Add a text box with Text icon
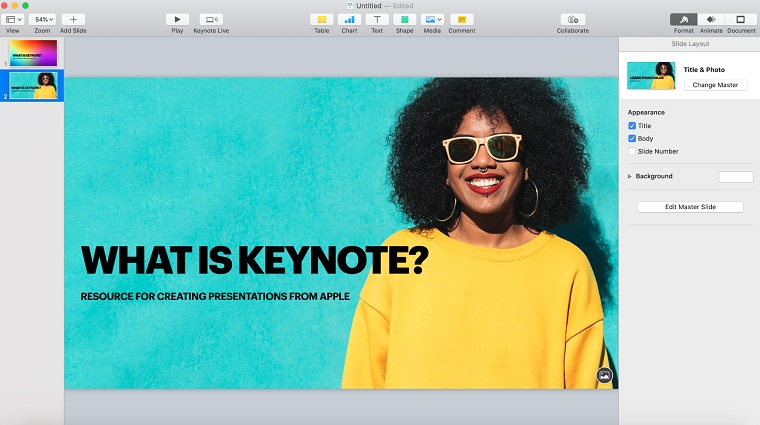This screenshot has width=760, height=425. click(377, 19)
